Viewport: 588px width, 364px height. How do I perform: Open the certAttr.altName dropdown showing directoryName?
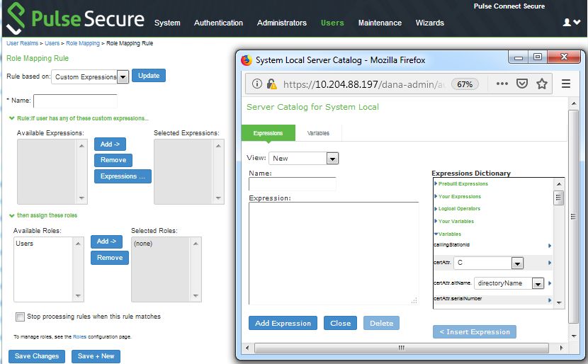(x=509, y=283)
